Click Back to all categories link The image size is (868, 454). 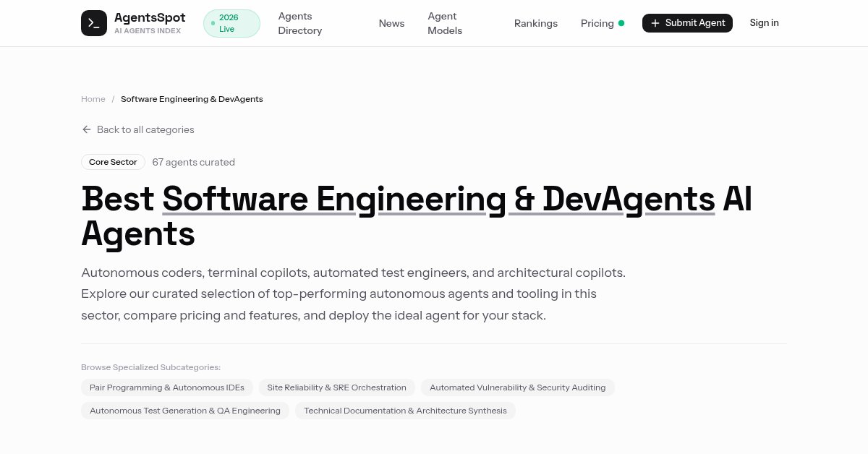[137, 129]
